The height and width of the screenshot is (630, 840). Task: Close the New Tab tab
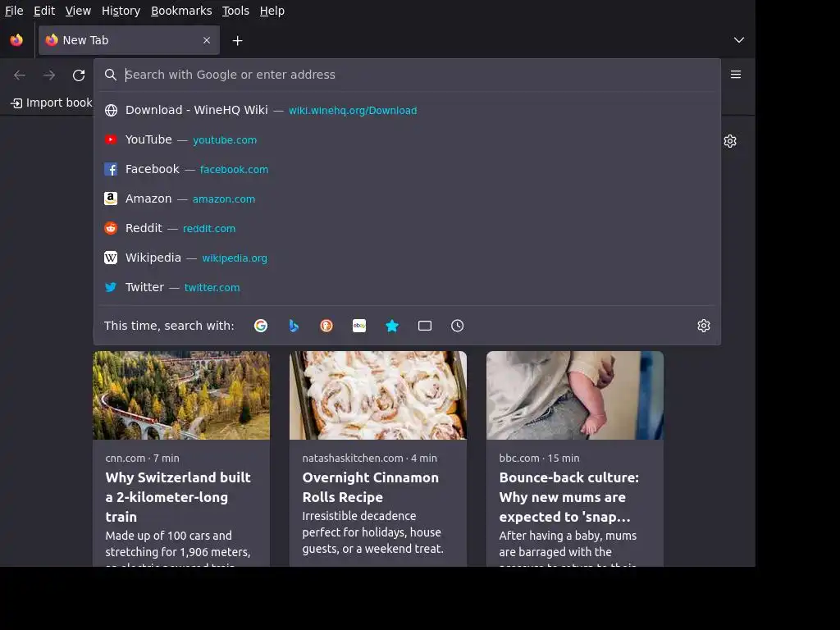coord(207,40)
